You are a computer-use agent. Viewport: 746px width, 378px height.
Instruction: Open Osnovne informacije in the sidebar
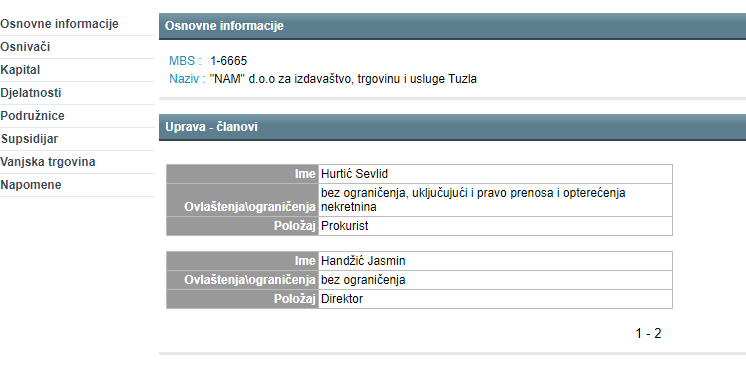[59, 24]
